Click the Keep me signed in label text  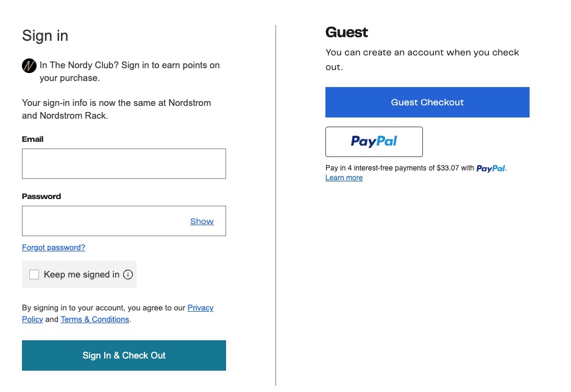click(82, 275)
